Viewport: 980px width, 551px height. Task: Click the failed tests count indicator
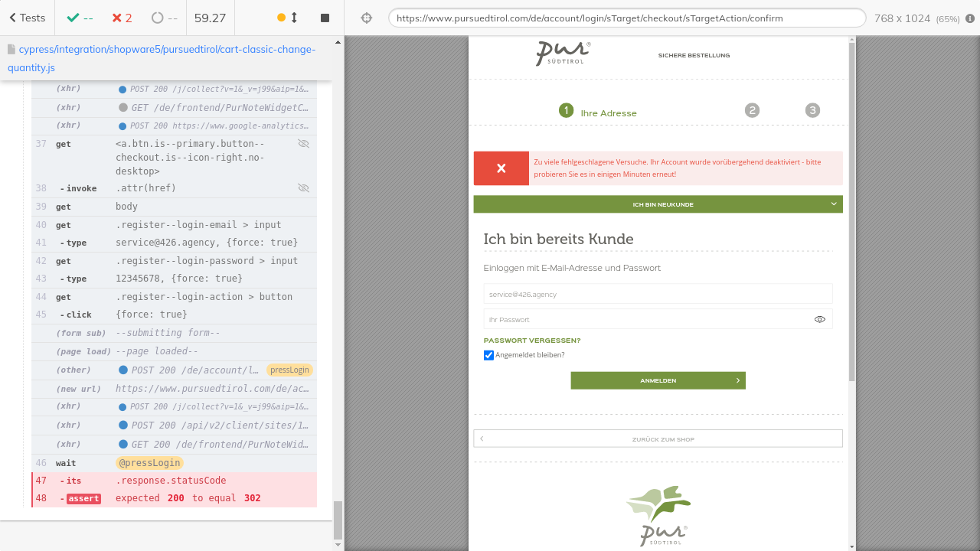pos(122,18)
